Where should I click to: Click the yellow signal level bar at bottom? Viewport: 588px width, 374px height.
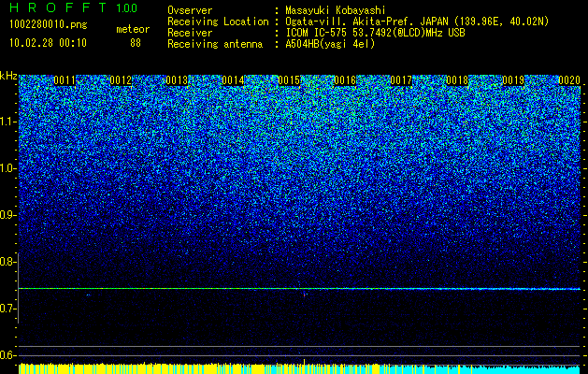click(x=199, y=368)
